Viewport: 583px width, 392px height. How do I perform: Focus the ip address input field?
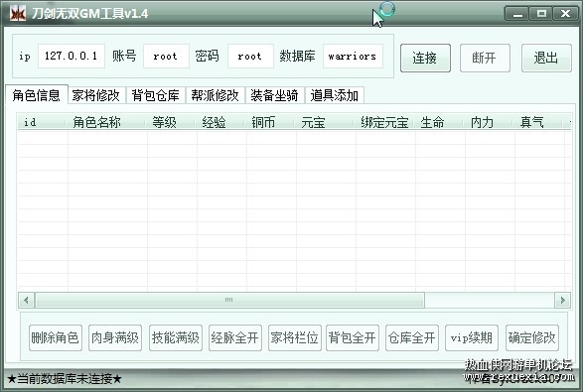click(72, 57)
